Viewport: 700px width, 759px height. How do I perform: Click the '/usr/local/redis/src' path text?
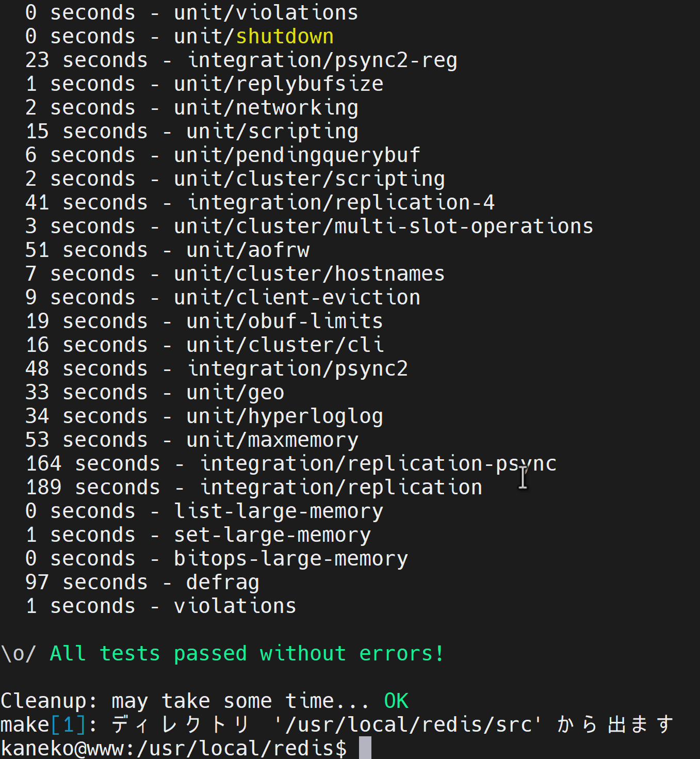(408, 725)
